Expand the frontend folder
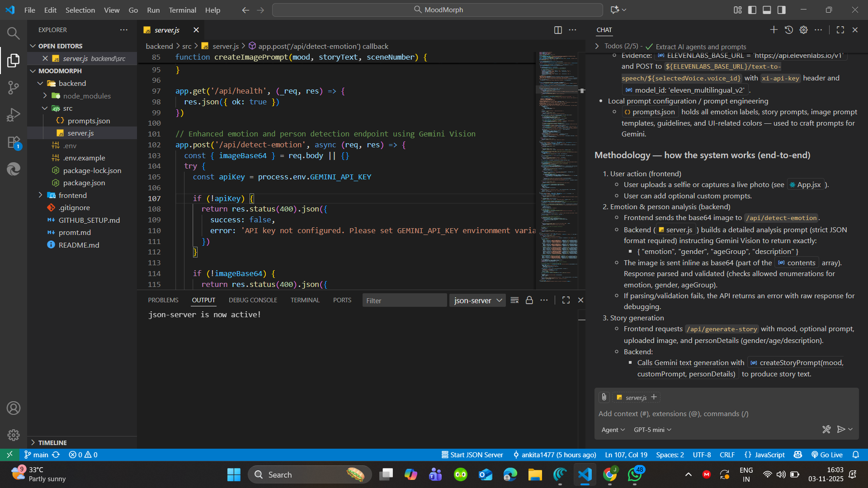Viewport: 868px width, 488px height. tap(72, 195)
